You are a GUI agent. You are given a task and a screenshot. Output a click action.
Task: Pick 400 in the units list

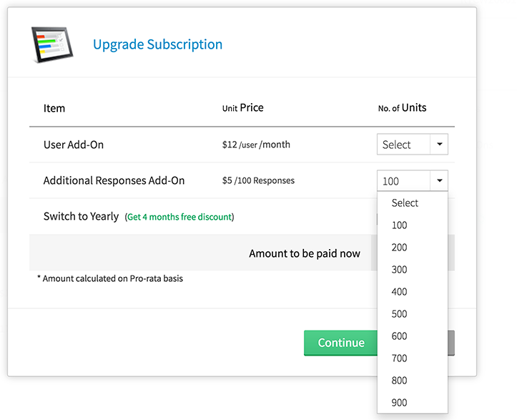click(x=399, y=292)
